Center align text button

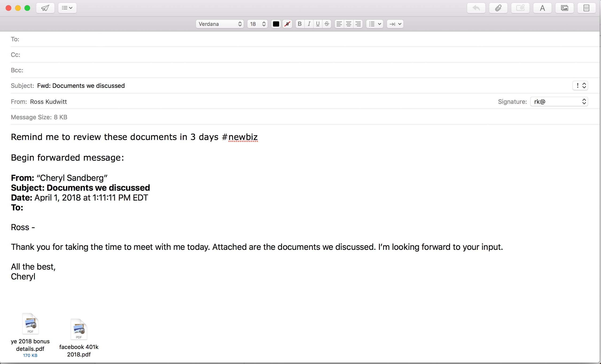(349, 24)
